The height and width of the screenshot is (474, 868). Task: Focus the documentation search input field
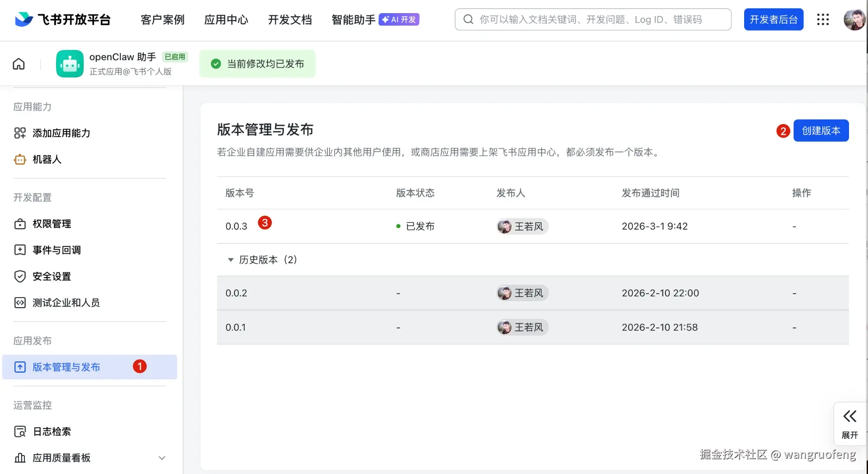[x=597, y=19]
